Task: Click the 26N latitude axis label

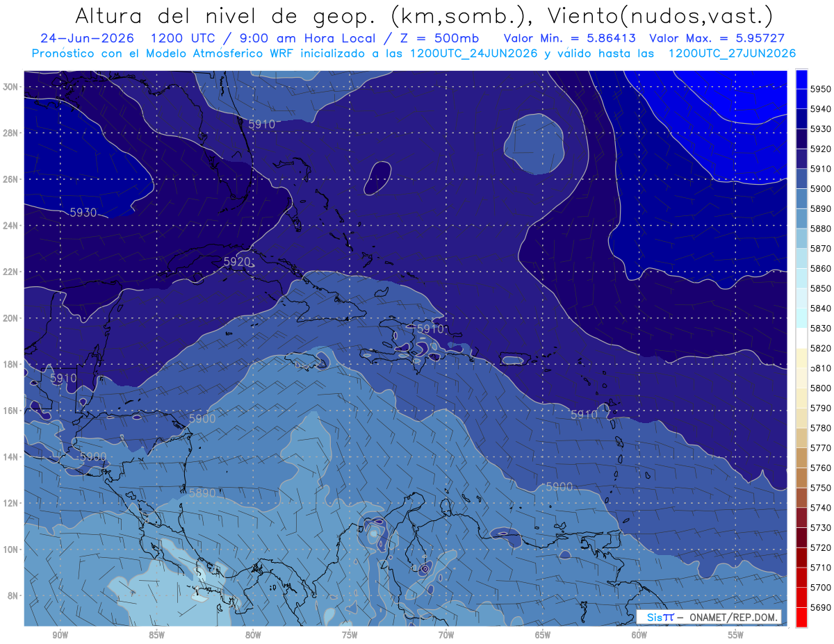Action: click(x=11, y=179)
